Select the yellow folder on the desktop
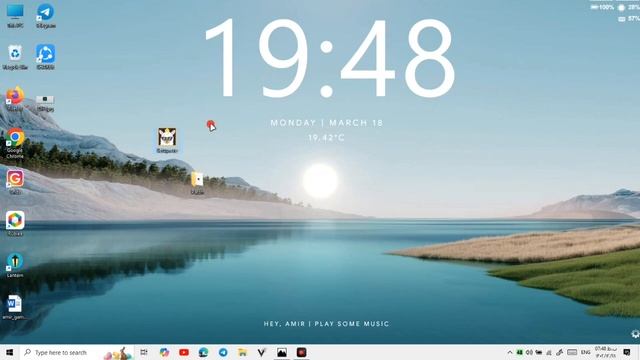640x360 pixels. point(197,182)
